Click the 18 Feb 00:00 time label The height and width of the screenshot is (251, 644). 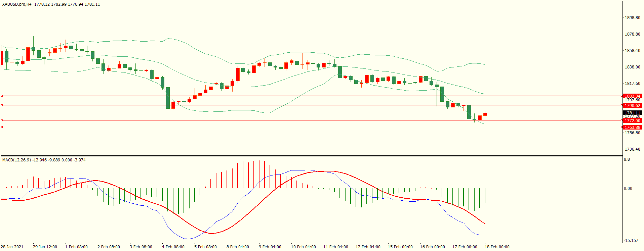tap(497, 247)
